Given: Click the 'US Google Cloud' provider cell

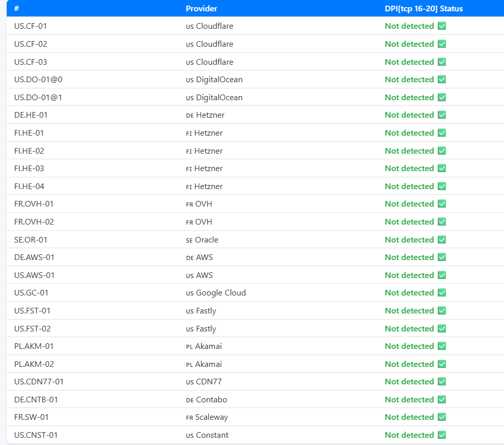Looking at the screenshot, I should pyautogui.click(x=216, y=293).
